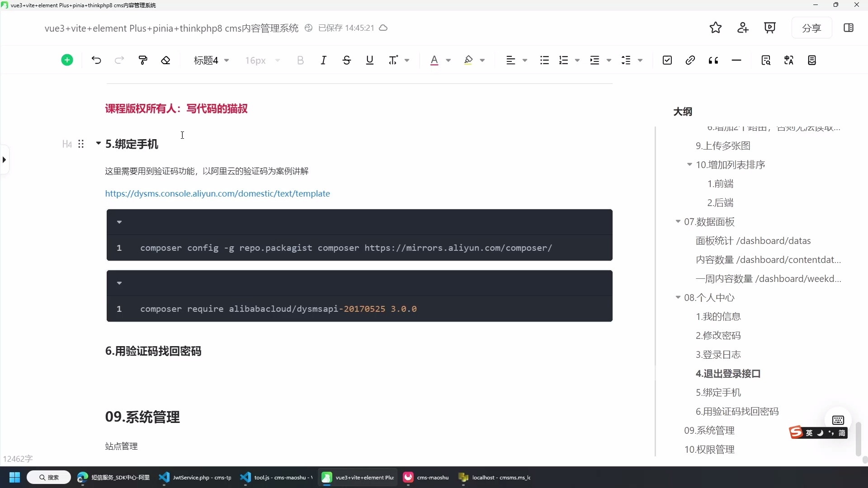Open the JwtService.php taskbar item
The width and height of the screenshot is (868, 488).
(x=195, y=477)
